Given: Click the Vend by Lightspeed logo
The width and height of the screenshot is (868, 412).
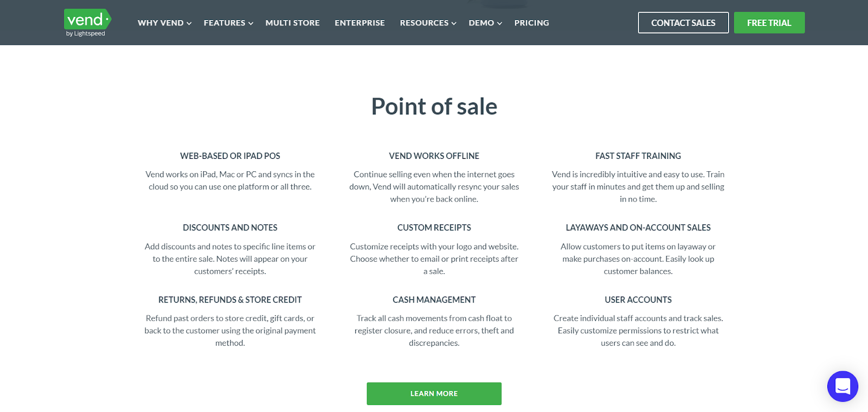Looking at the screenshot, I should pos(86,22).
